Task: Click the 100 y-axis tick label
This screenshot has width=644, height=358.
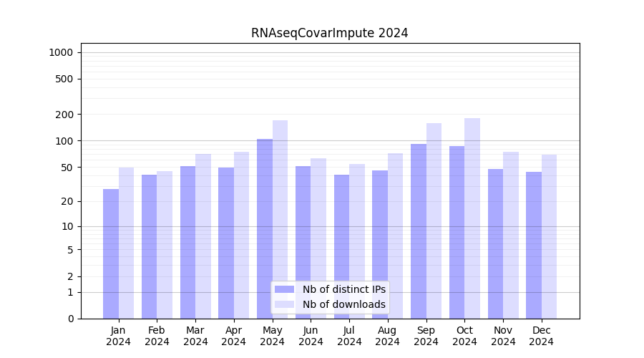Action: [x=64, y=141]
